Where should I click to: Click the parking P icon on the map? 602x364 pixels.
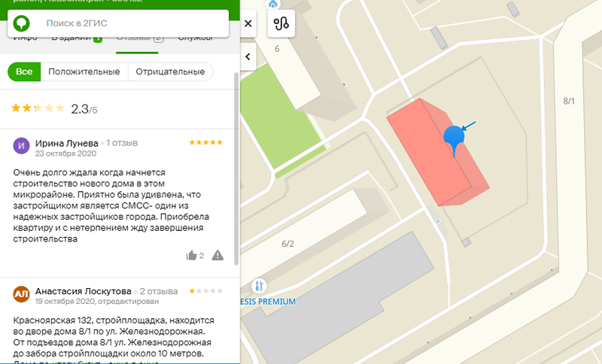tap(438, 222)
